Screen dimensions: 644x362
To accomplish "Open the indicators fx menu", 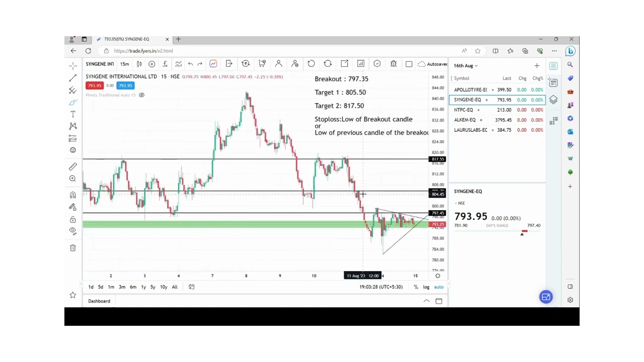I will (x=165, y=64).
